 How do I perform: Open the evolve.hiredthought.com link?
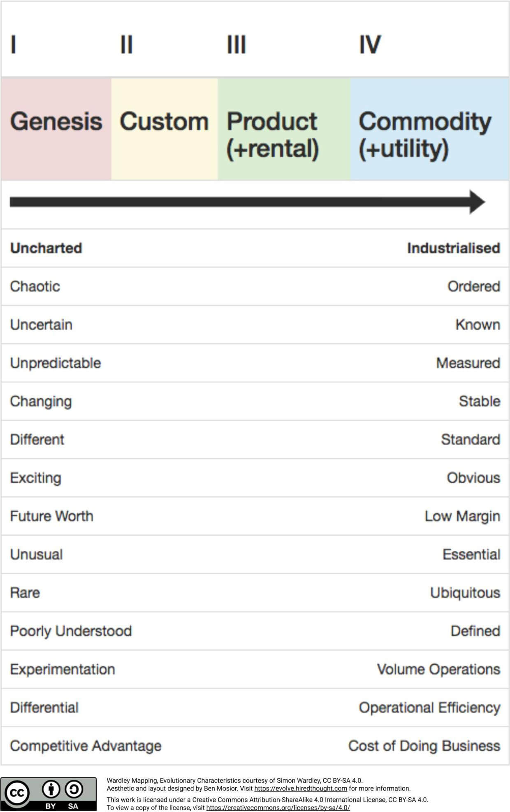point(301,788)
